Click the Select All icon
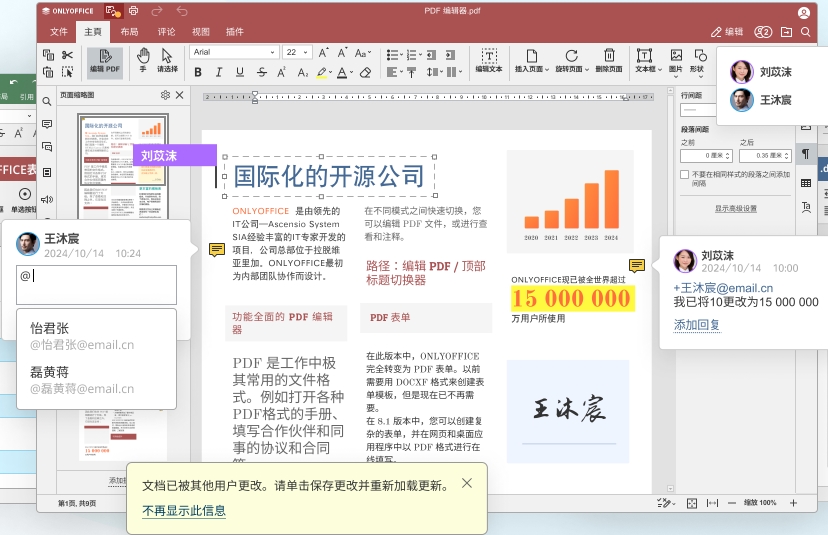The image size is (828, 535). click(68, 72)
